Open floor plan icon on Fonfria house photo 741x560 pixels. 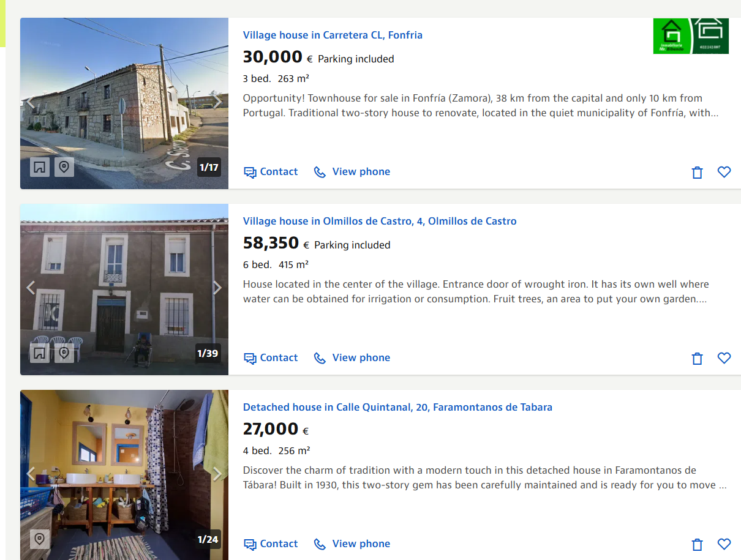40,167
